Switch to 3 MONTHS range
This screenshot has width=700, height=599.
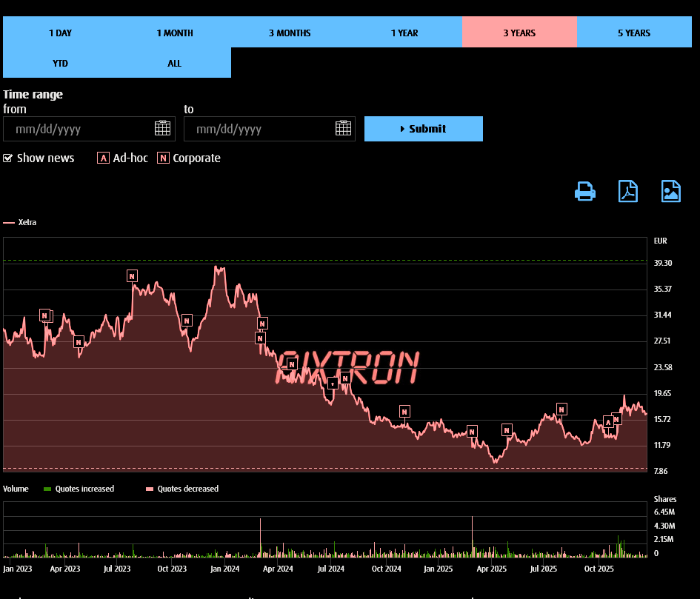click(290, 32)
